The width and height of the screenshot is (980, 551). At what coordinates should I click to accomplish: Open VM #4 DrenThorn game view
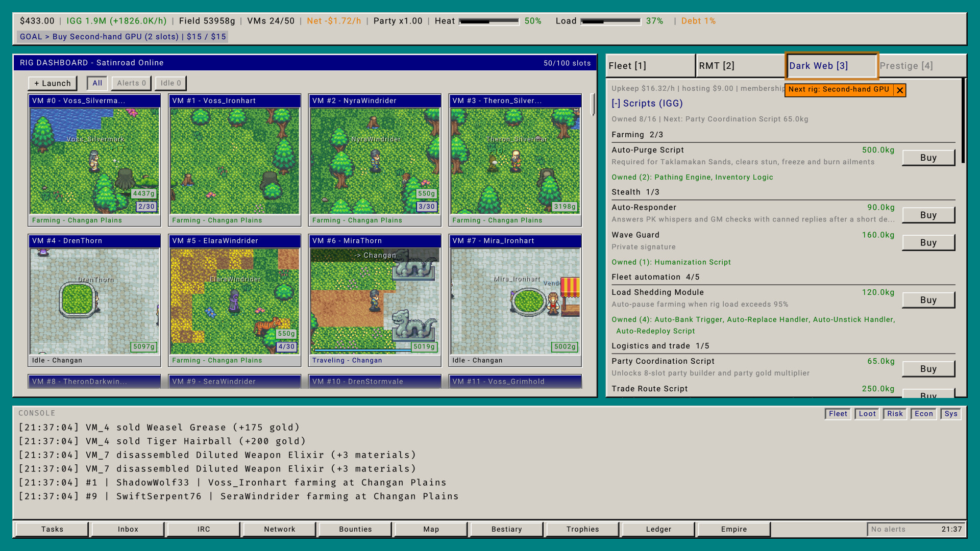point(94,300)
